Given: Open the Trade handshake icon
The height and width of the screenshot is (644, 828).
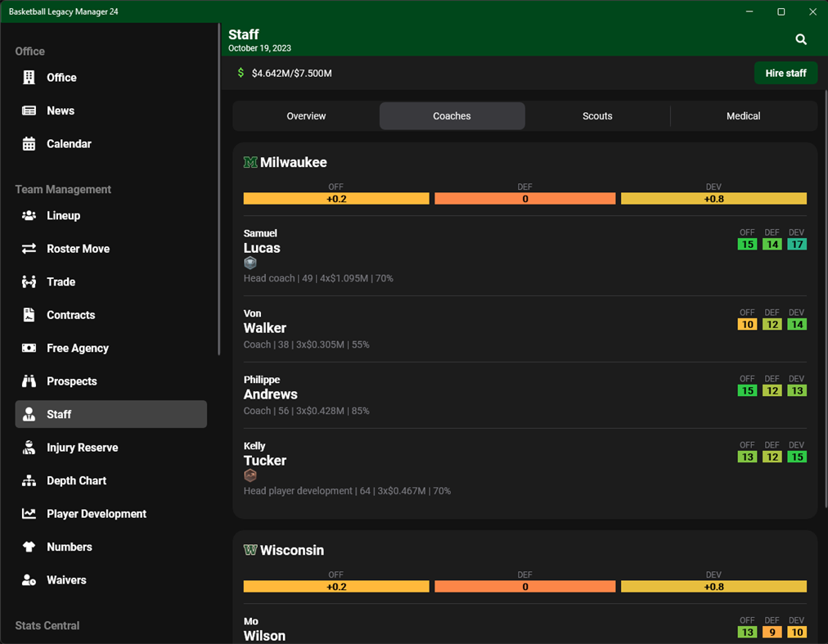Looking at the screenshot, I should (x=29, y=281).
